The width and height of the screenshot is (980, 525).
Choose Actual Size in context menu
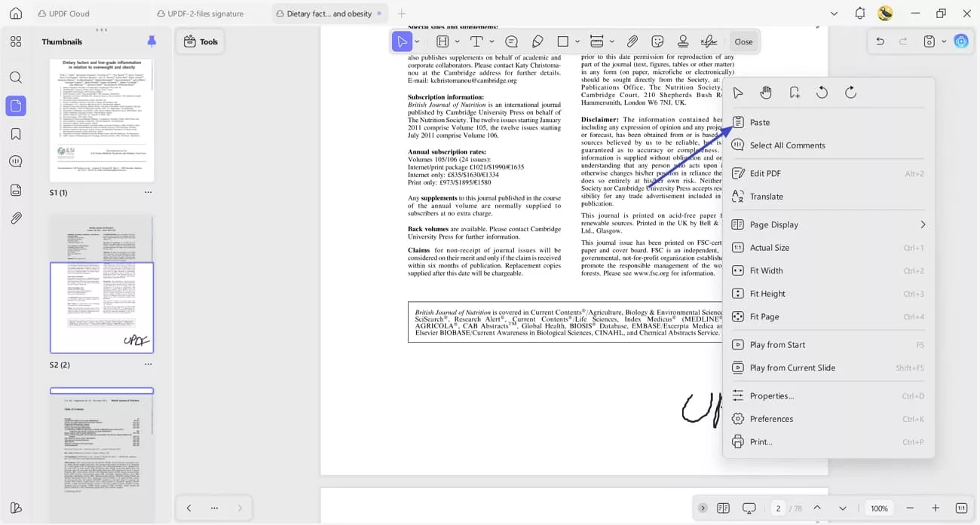[828, 248]
